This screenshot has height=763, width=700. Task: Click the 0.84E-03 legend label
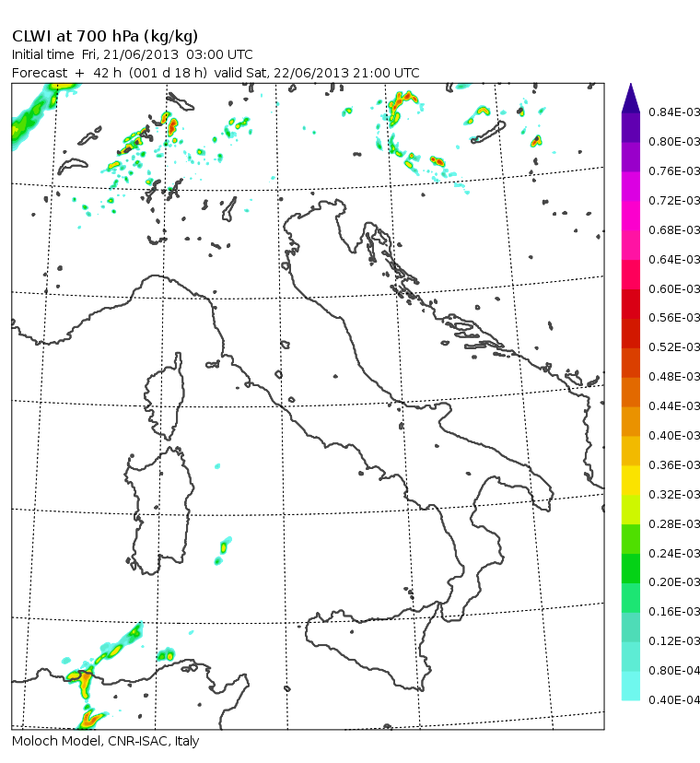pos(674,112)
